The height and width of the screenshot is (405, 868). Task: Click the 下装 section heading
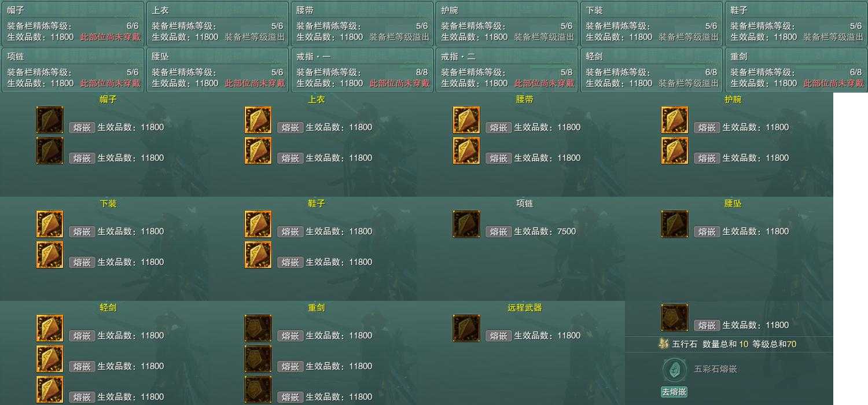pyautogui.click(x=108, y=204)
